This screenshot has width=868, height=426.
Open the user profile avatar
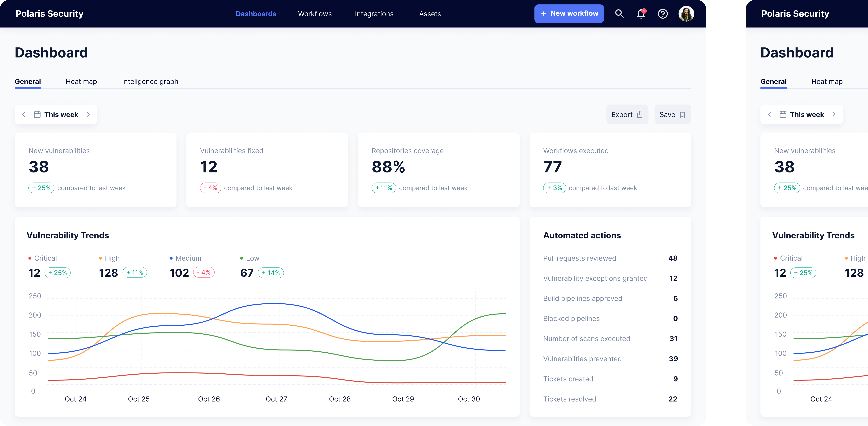coord(686,14)
